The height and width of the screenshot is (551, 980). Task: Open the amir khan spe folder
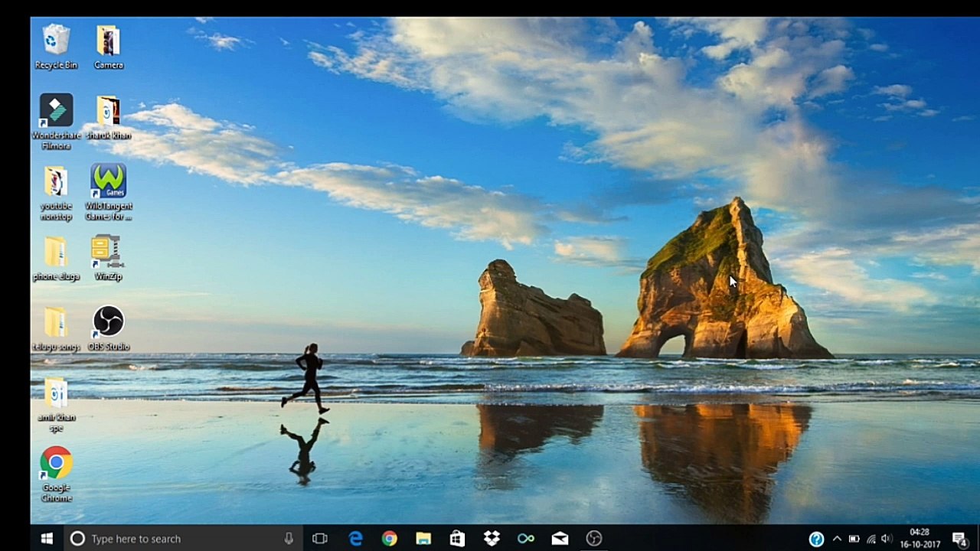point(56,405)
